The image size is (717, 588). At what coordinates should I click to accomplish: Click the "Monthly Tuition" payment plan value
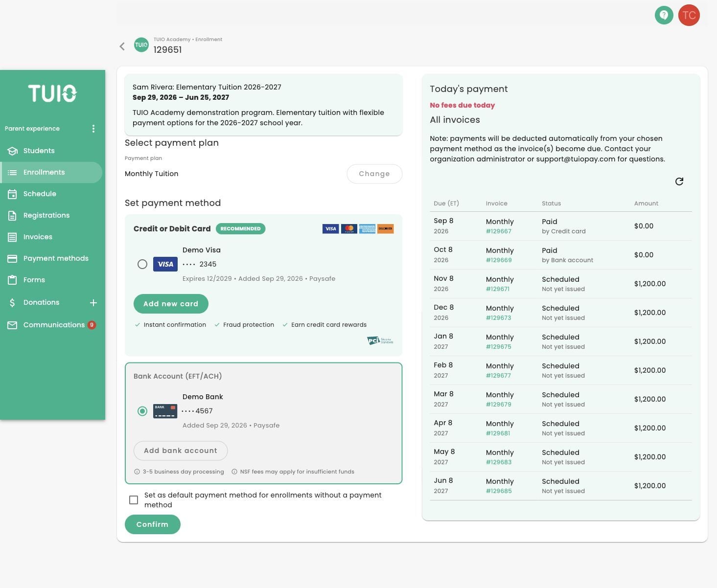(152, 174)
